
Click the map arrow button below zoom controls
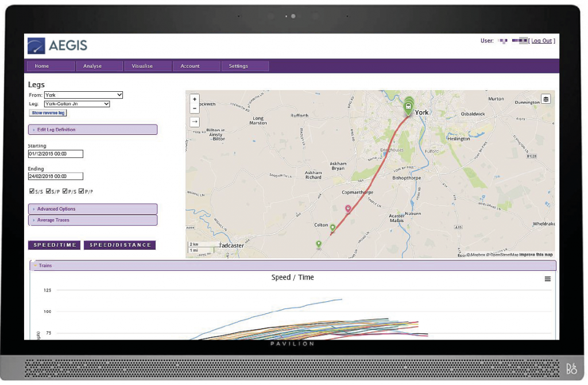(x=195, y=122)
